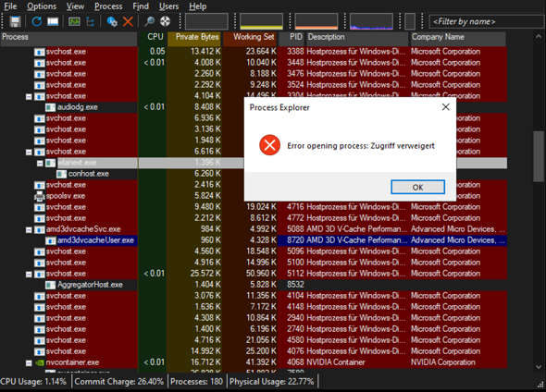Click the icon beside amd3dvcacheUser.exe
This screenshot has height=392, width=546.
coord(51,240)
